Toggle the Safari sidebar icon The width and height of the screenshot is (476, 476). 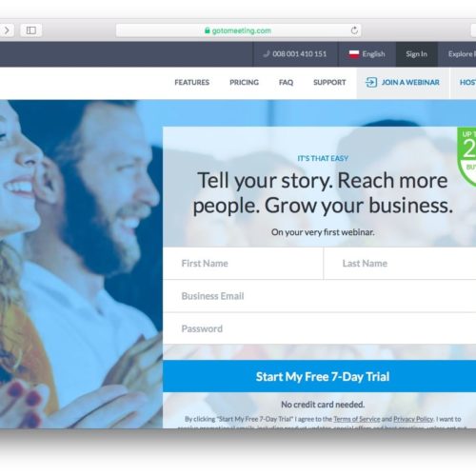(x=31, y=30)
